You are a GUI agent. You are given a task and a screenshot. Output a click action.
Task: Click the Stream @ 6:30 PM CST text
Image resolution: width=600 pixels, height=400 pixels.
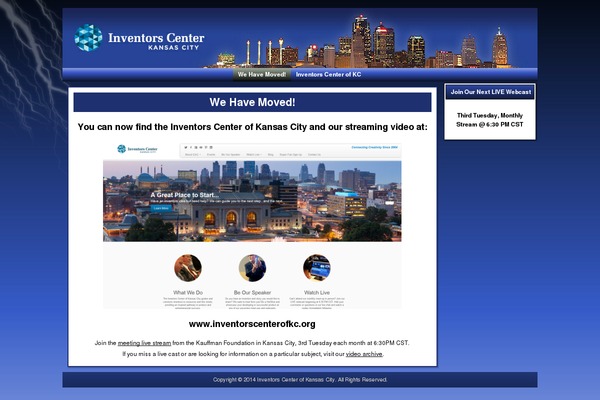click(x=490, y=124)
